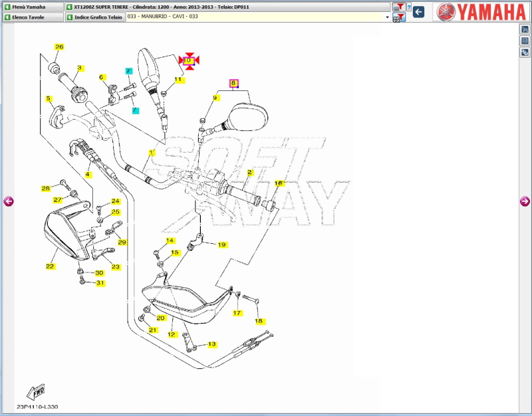Screen dimensions: 532x416
Task: Open the small question mark help icon
Action: pyautogui.click(x=408, y=7)
